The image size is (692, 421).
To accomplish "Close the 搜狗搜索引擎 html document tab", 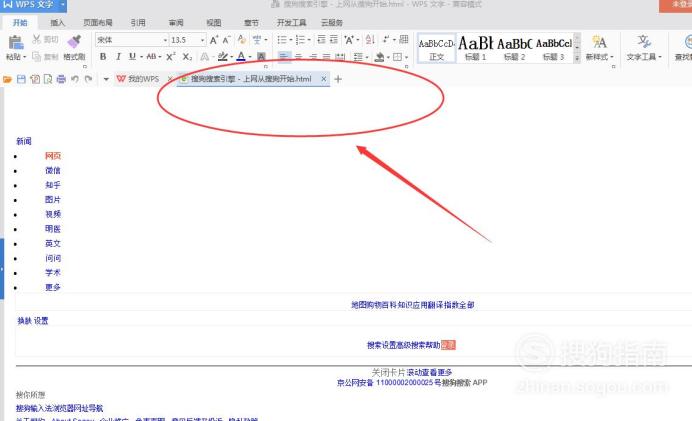I will 323,79.
